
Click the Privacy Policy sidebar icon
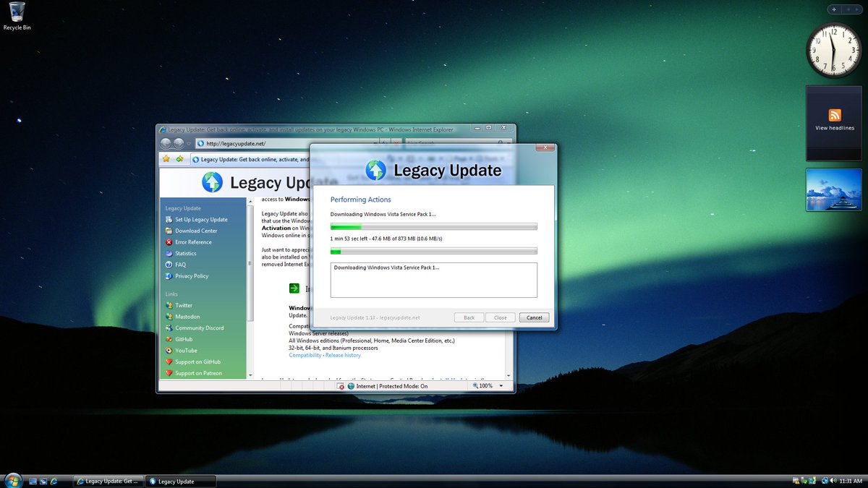pos(169,276)
